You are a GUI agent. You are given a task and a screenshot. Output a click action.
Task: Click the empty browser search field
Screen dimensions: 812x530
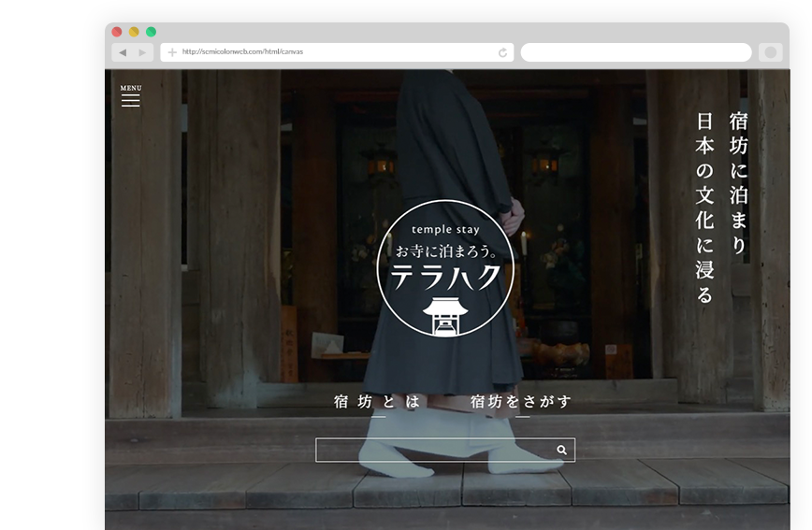pos(636,52)
